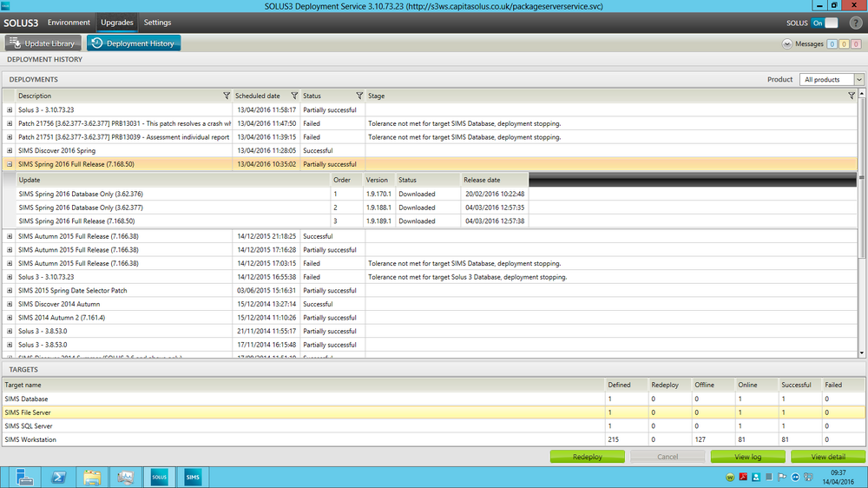
Task: Select the SIMS SQL Server target
Action: pos(433,426)
